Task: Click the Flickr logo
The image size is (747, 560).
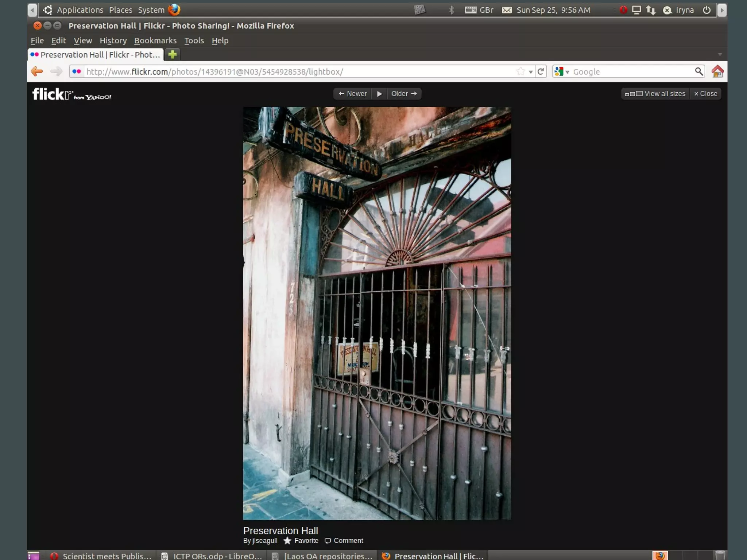Action: (x=53, y=94)
